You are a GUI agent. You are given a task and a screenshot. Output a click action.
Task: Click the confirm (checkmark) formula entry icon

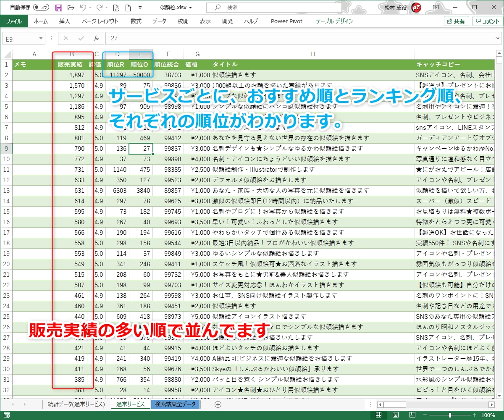(81, 38)
